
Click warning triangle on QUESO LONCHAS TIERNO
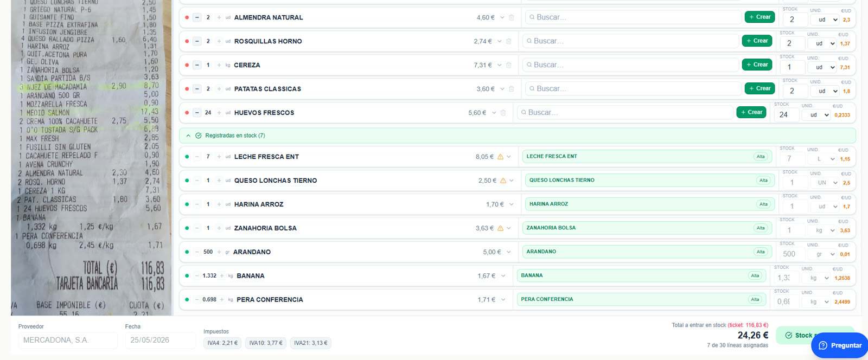(503, 181)
